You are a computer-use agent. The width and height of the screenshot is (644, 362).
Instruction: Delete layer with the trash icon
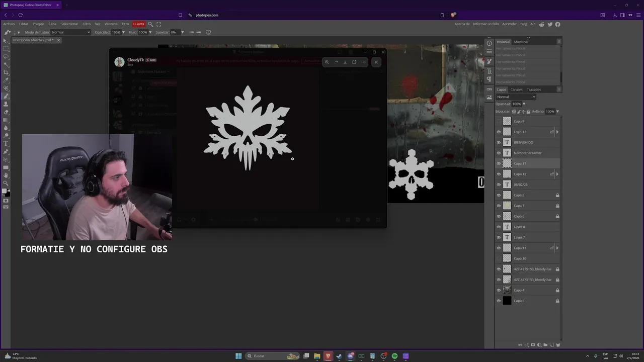tap(558, 345)
